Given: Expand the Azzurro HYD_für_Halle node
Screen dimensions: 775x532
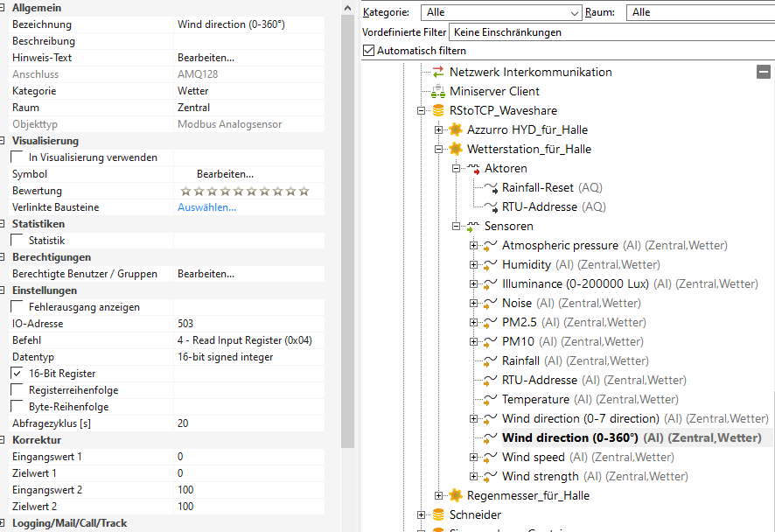Looking at the screenshot, I should [438, 130].
